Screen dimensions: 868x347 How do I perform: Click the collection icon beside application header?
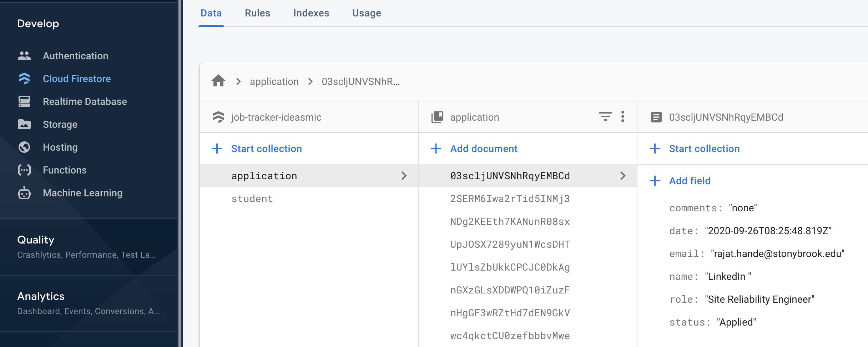pos(438,117)
